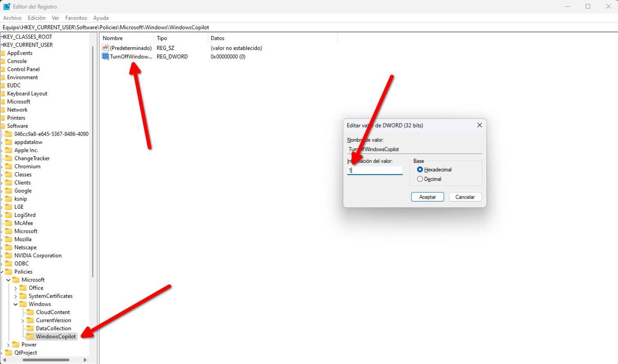
Task: Click the folder icon of the 046cc9a8 key
Action: pyautogui.click(x=9, y=134)
